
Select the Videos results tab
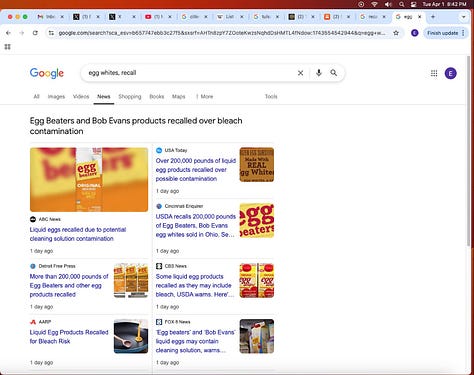tap(81, 96)
